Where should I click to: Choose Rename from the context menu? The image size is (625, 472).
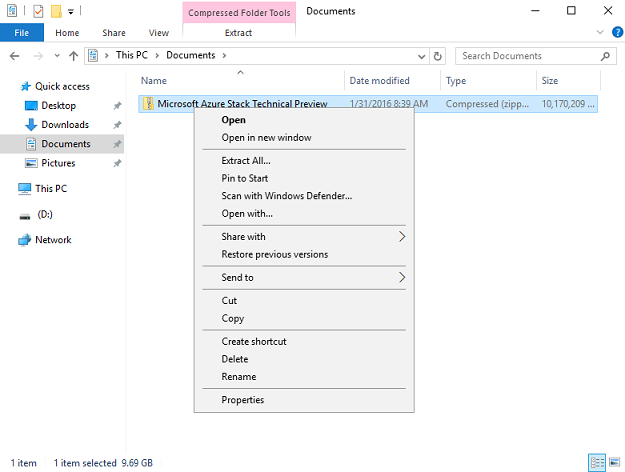[304, 376]
